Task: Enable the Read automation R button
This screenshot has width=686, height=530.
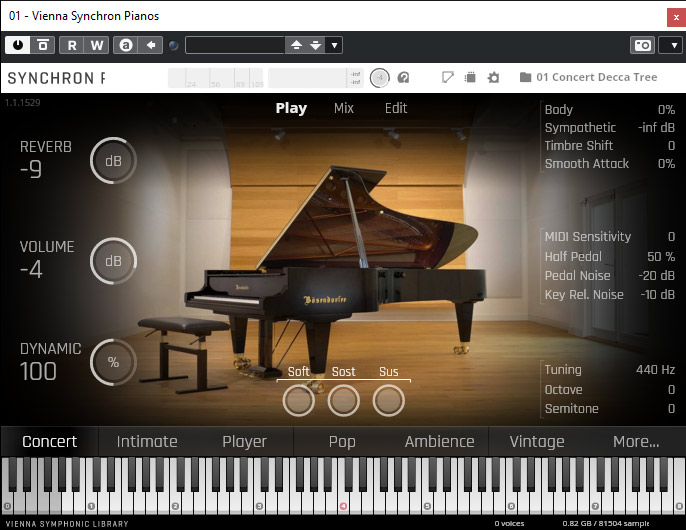Action: pyautogui.click(x=72, y=45)
